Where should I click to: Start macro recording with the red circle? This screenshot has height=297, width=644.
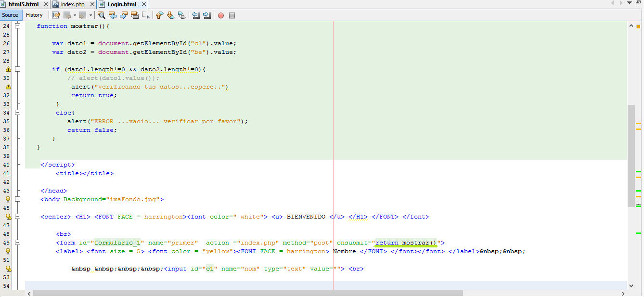(221, 15)
